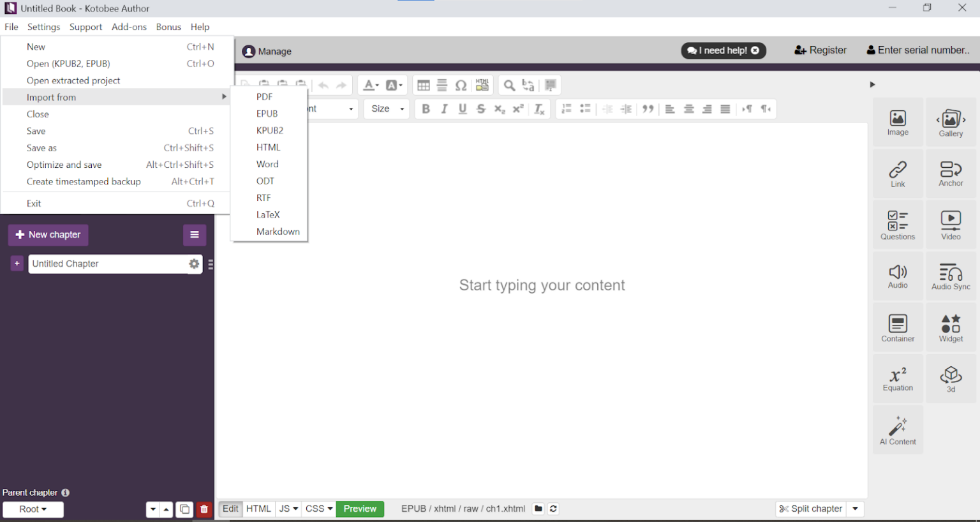Click the I need help! button

(724, 50)
